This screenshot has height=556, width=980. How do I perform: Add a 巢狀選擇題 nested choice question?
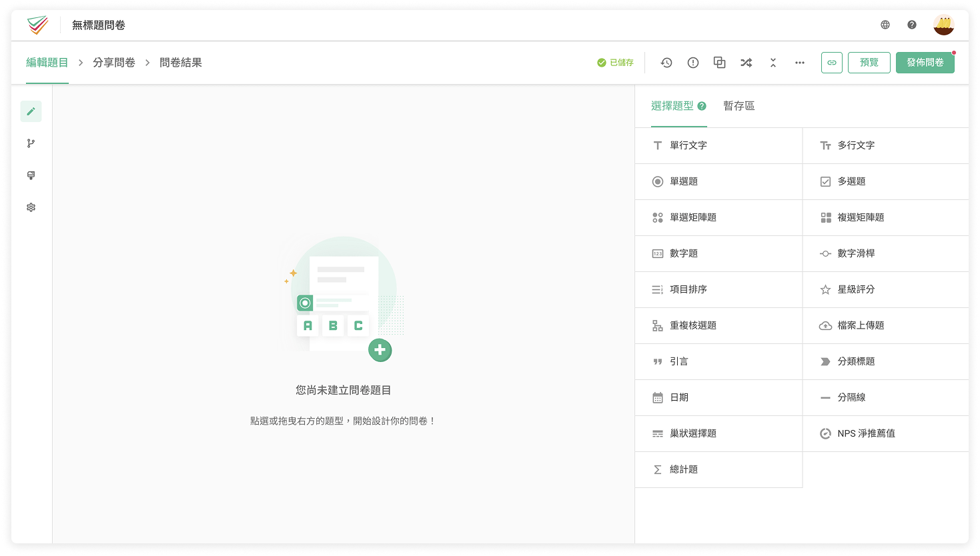point(718,433)
